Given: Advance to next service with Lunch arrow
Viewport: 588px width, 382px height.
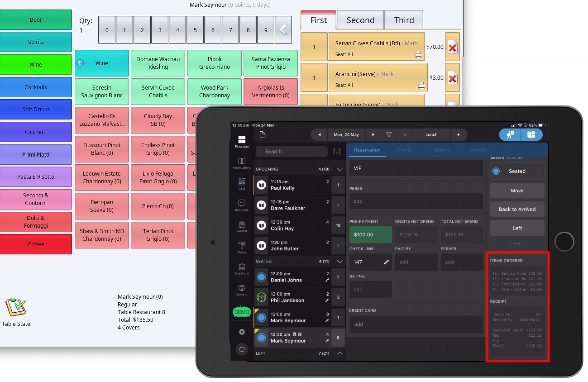Looking at the screenshot, I should [x=459, y=134].
